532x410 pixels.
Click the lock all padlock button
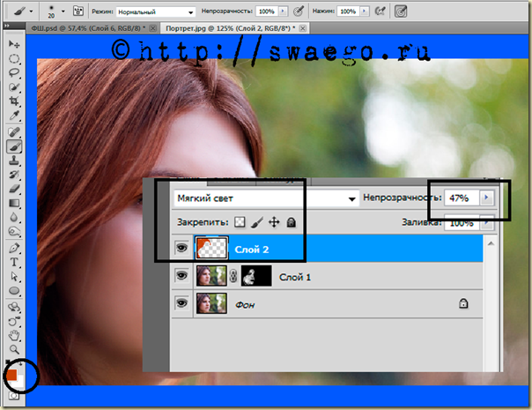(x=292, y=224)
